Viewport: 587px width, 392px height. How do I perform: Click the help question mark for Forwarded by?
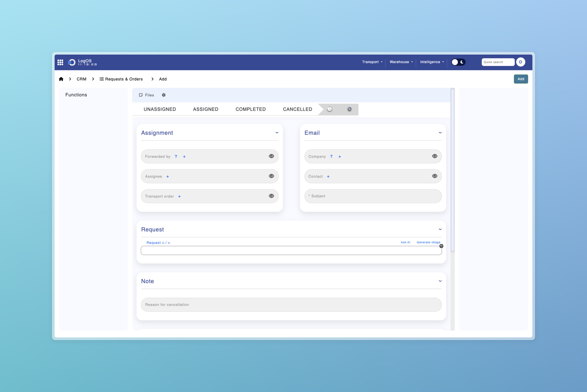click(x=176, y=156)
